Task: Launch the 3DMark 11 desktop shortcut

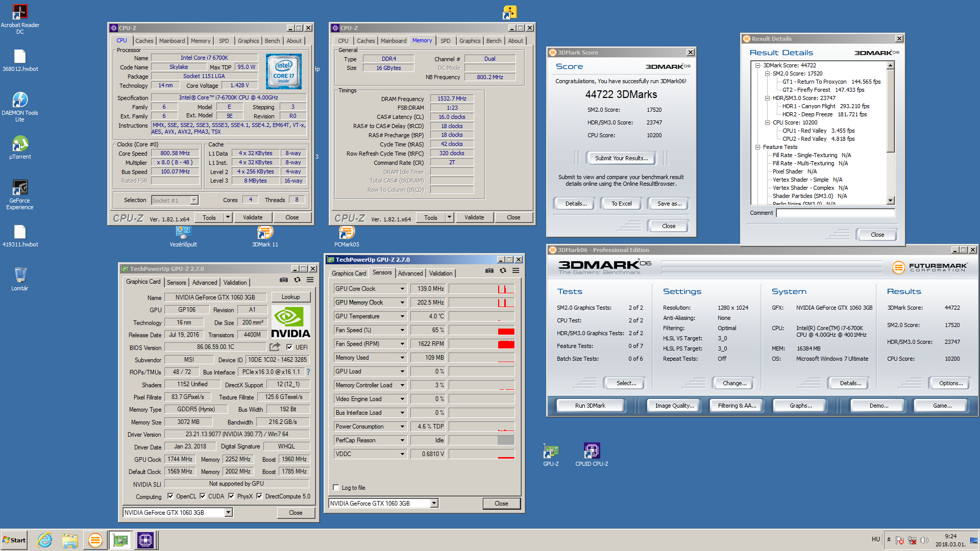Action: click(265, 236)
